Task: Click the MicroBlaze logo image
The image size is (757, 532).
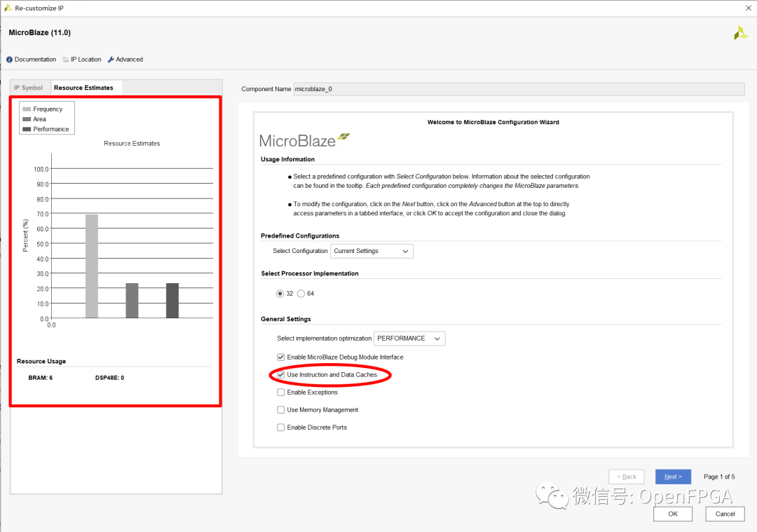Action: point(305,140)
